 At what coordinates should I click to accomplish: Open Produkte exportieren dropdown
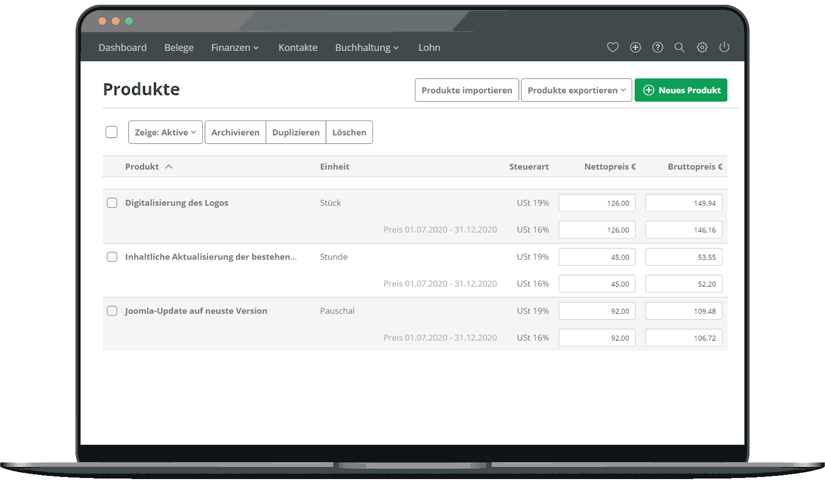576,90
